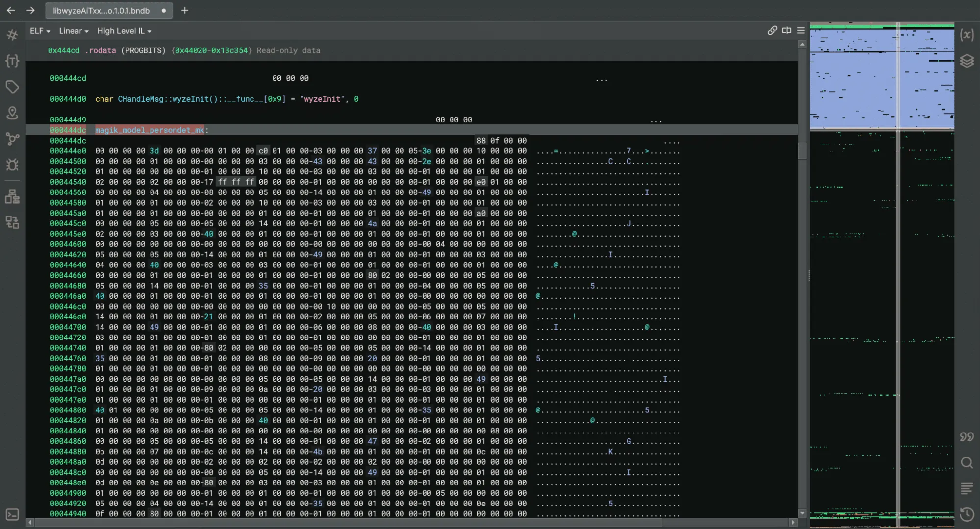Open the ELF view type dropdown
980x529 pixels.
(x=40, y=31)
